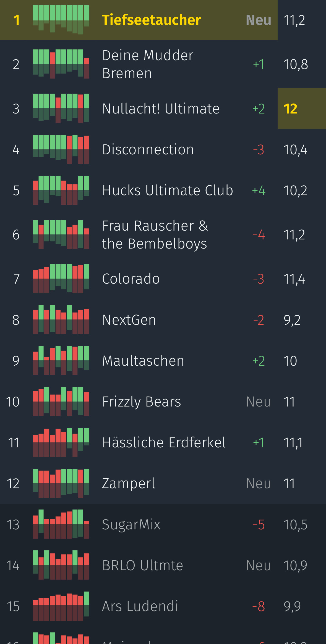Open Hässliche Erdferkel team

(x=164, y=442)
